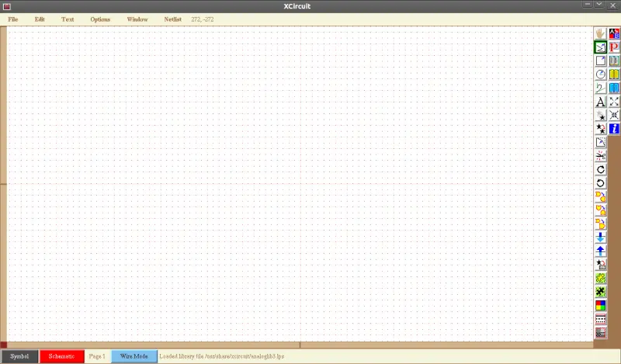Screen dimensions: 621x364
Task: Click the blue down-arrow Push icon
Action: [x=600, y=237]
